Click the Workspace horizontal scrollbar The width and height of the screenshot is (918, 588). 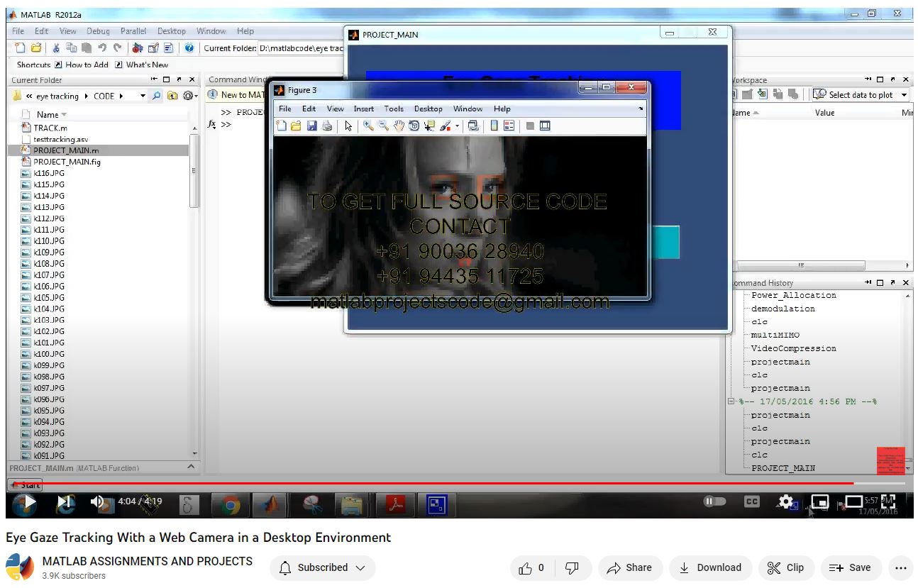click(802, 265)
